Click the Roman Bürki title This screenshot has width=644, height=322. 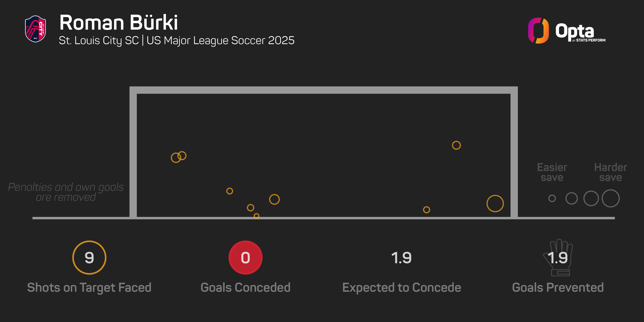click(x=118, y=23)
